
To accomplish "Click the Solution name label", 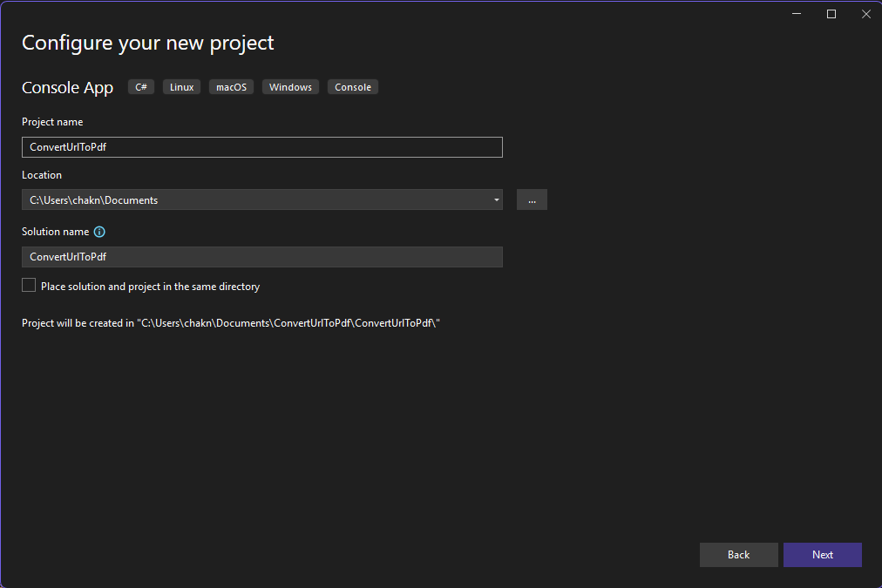I will (x=55, y=232).
